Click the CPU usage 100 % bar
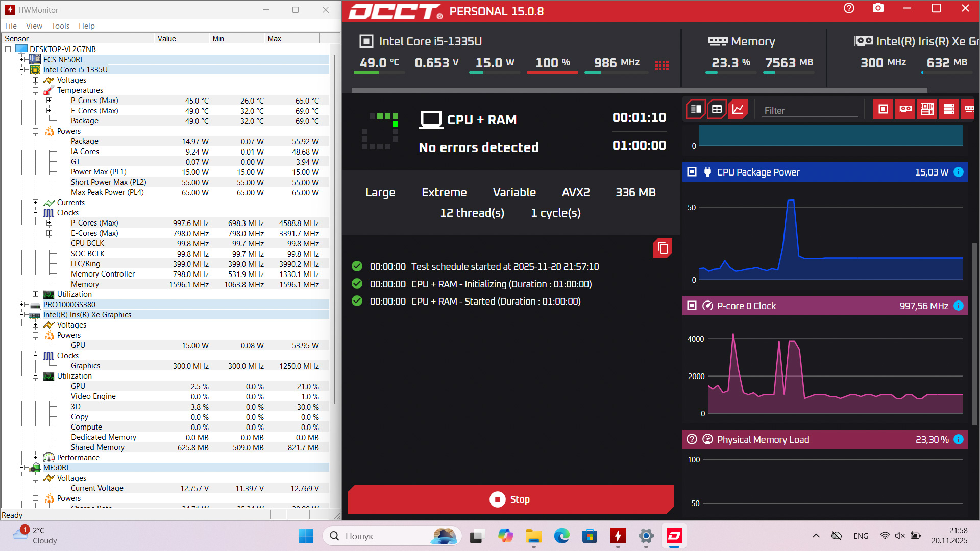980x551 pixels. [552, 73]
